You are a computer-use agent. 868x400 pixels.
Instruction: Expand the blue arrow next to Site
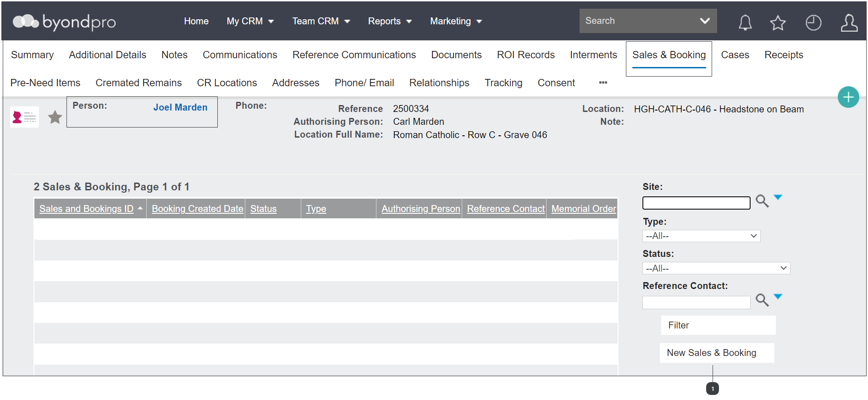[x=778, y=197]
